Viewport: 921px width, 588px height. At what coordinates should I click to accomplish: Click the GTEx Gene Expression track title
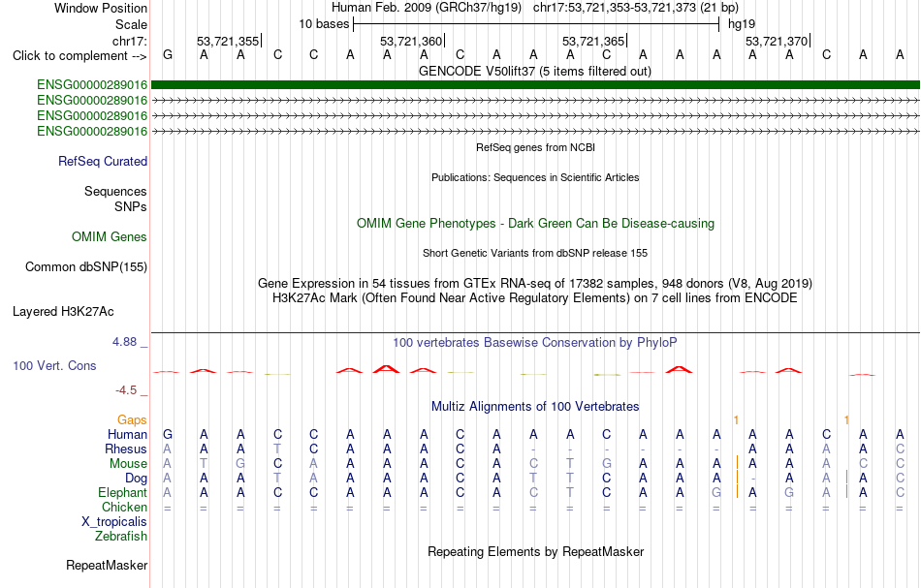[x=535, y=284]
